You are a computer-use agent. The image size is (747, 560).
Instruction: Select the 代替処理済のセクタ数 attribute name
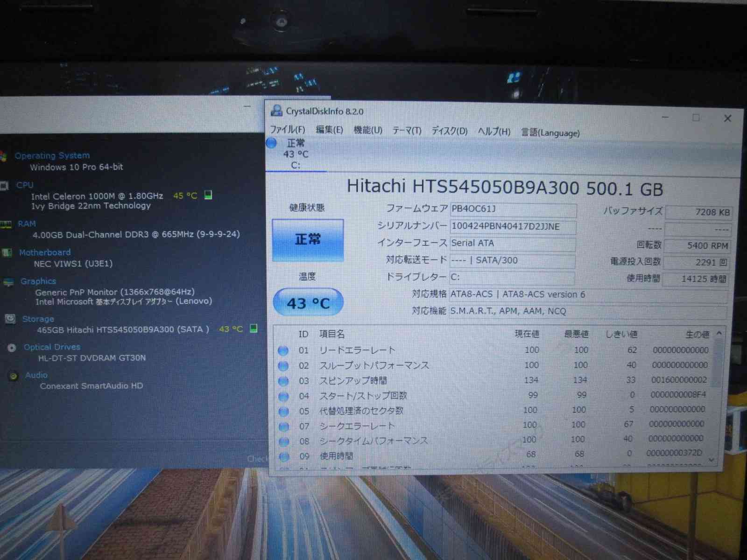(361, 411)
